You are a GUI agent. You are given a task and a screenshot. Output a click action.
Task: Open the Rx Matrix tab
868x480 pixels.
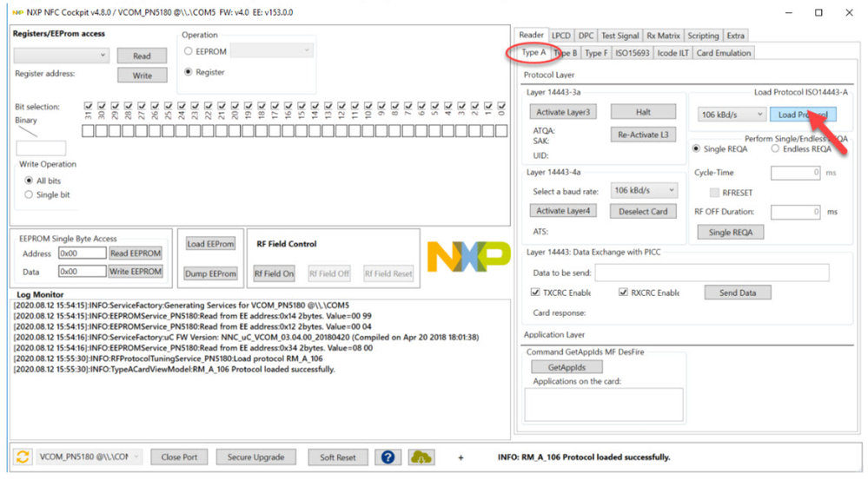tap(663, 36)
